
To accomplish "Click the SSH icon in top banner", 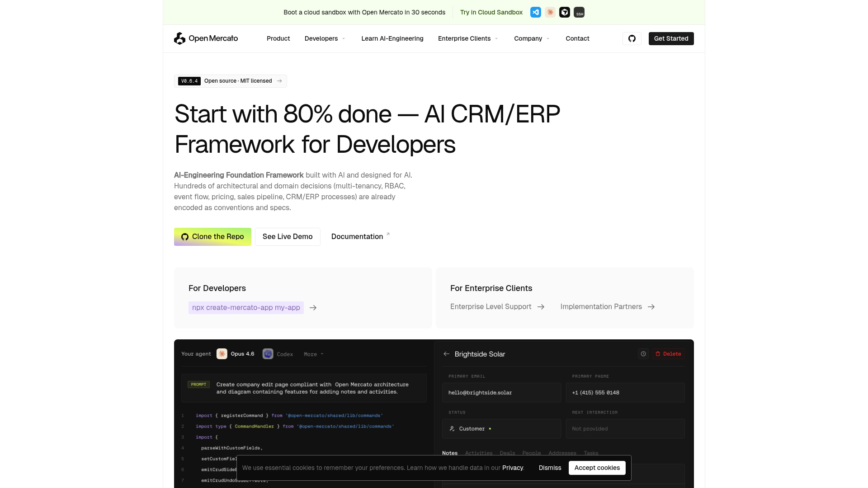I will (579, 12).
